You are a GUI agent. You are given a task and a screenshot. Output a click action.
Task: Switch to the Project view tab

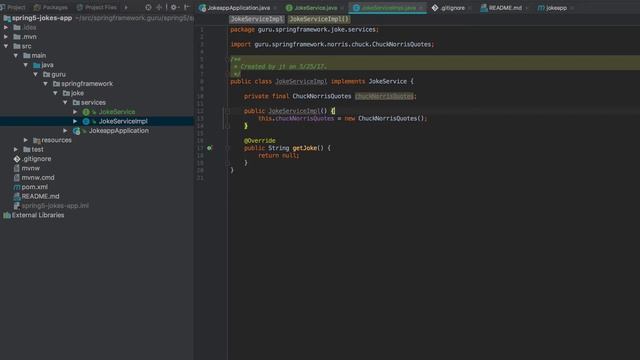13,7
